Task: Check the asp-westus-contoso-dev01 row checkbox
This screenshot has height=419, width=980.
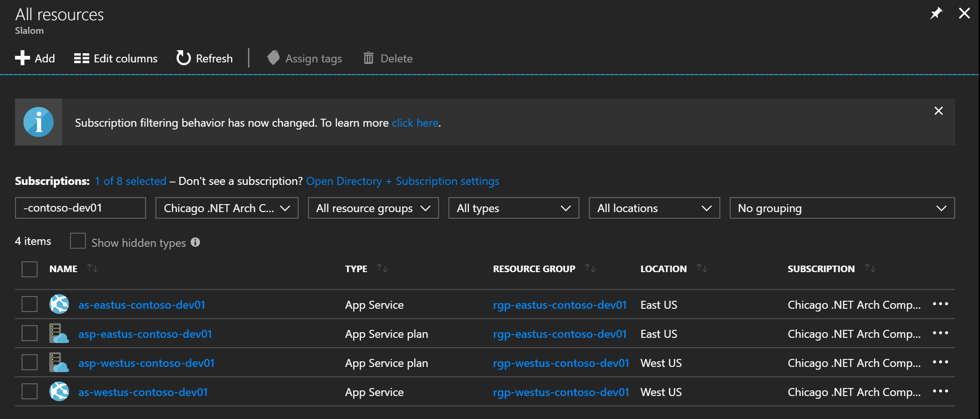Action: 30,362
